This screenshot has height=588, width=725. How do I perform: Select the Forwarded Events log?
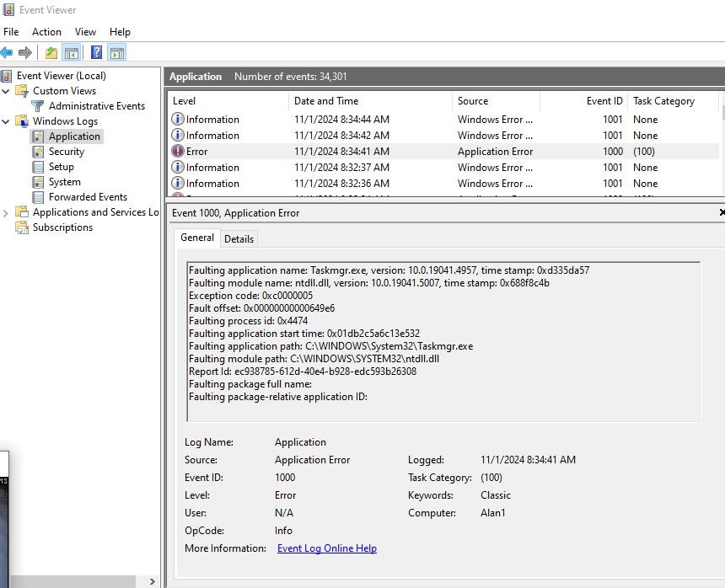tap(88, 197)
